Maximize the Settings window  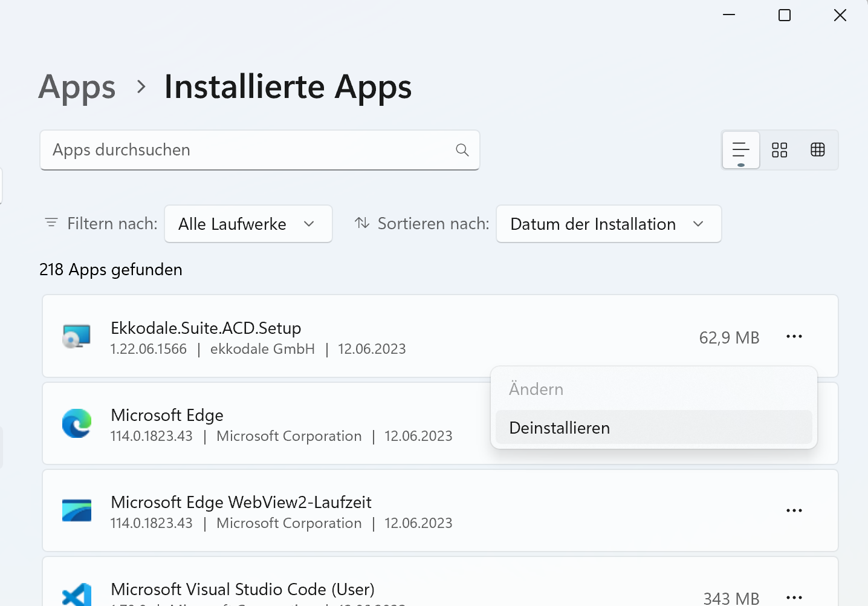pos(785,15)
